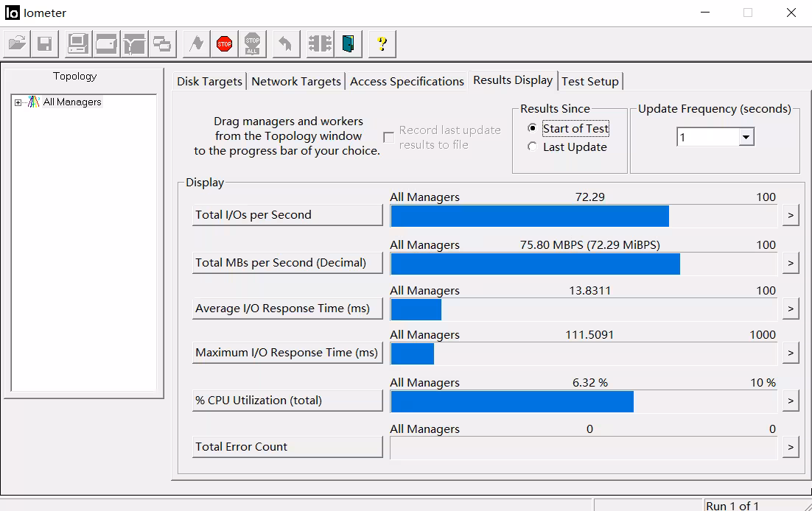Start a new manager
812x511 pixels.
(x=78, y=43)
